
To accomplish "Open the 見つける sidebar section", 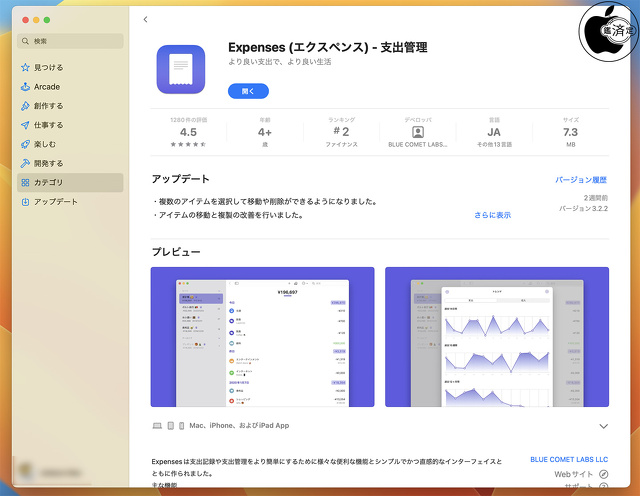I will tap(70, 67).
